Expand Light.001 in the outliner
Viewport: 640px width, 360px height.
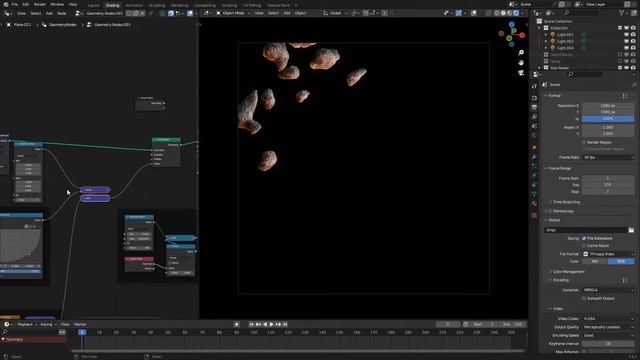click(x=546, y=35)
